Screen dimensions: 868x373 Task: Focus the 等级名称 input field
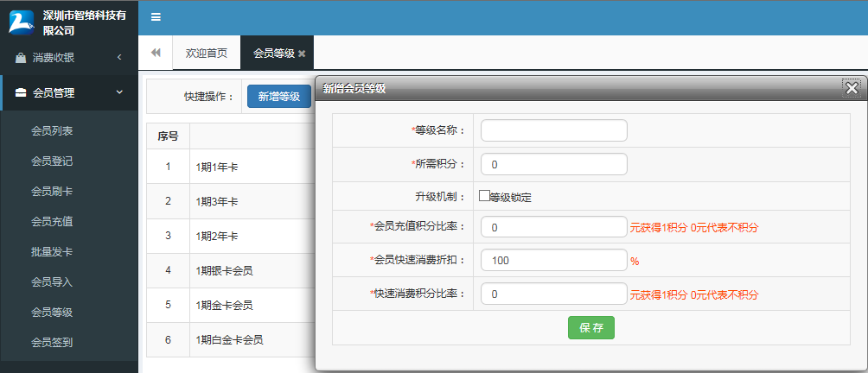pos(554,130)
